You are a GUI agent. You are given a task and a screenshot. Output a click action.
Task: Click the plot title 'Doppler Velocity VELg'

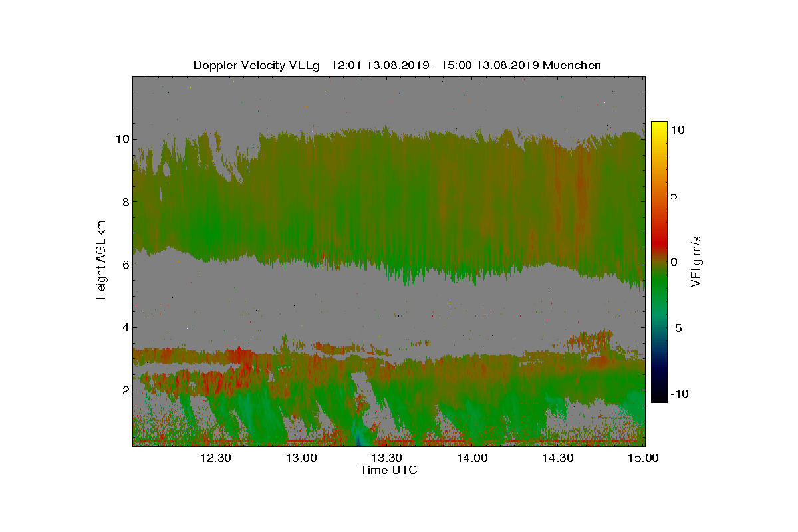pos(257,65)
